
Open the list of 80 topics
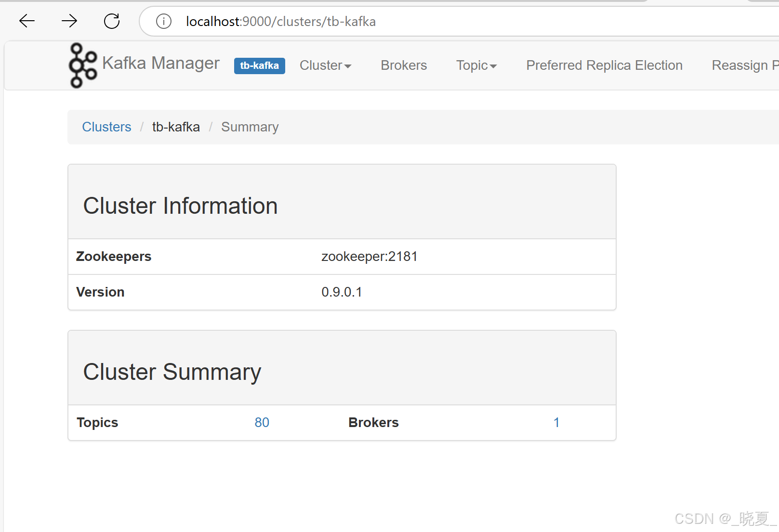coord(262,422)
